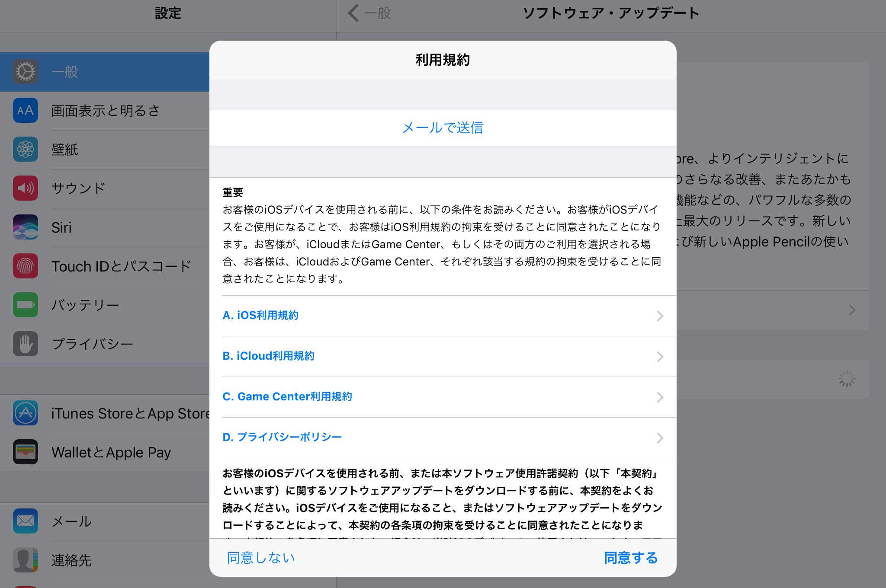Select 壁紙 in settings sidebar
This screenshot has width=886, height=588.
[x=105, y=150]
